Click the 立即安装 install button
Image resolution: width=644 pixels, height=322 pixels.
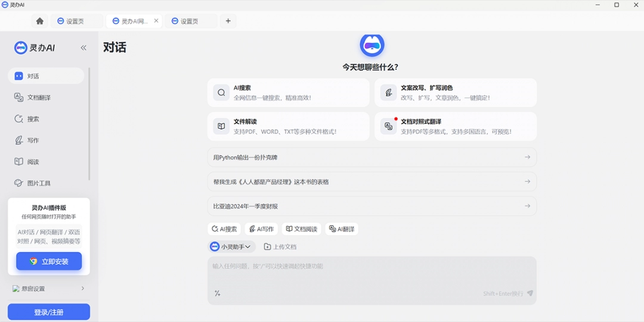(49, 261)
